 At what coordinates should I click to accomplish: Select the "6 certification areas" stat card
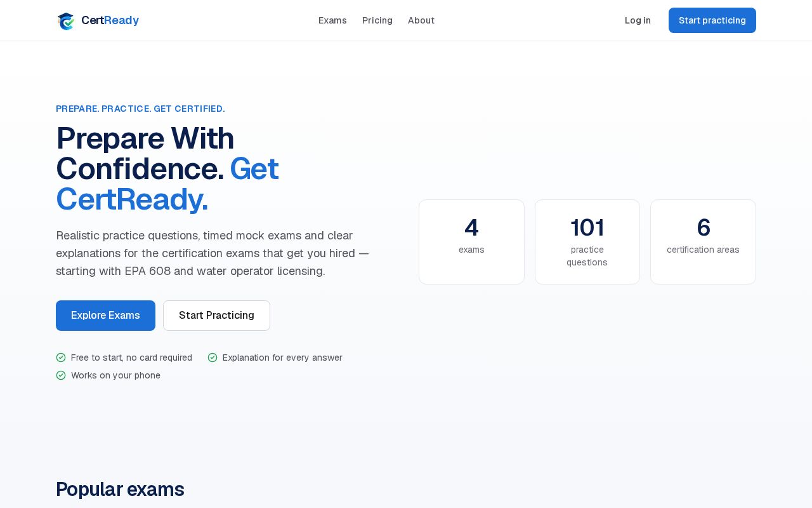pos(703,242)
